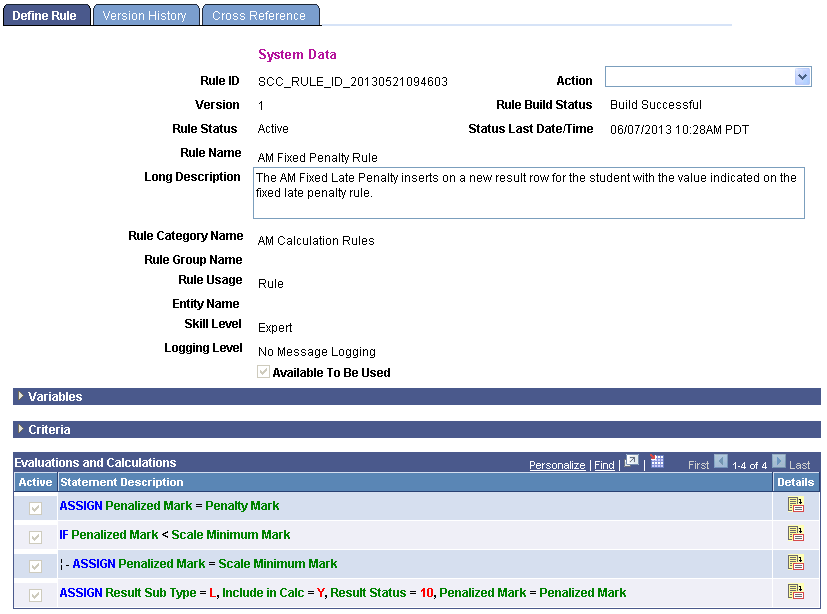Open Details for the ASSIGN Scale Minimum Mark row
This screenshot has width=827, height=614.
[x=795, y=563]
